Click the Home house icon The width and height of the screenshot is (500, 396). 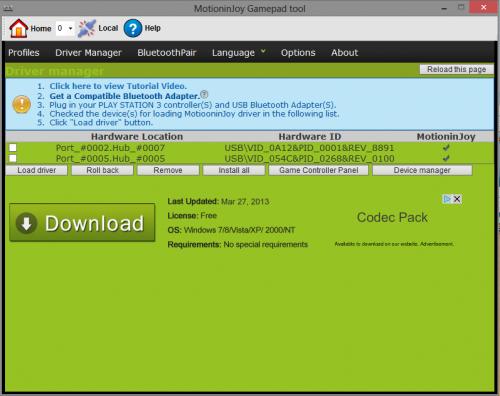(19, 28)
